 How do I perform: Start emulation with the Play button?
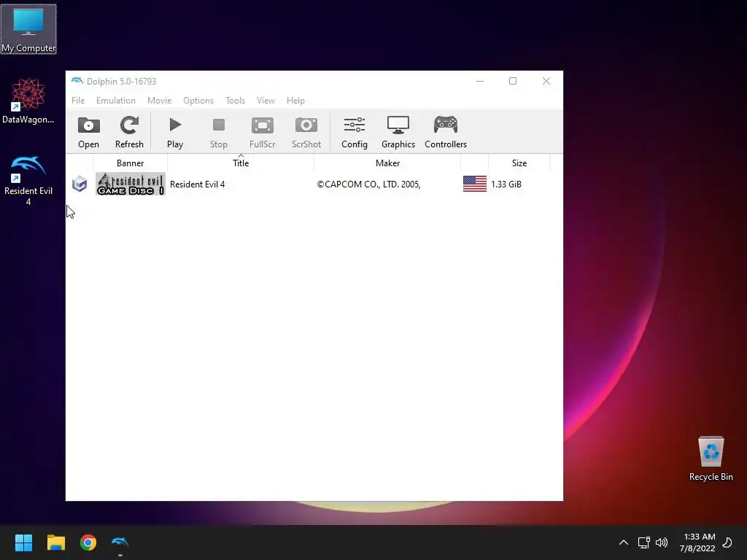[175, 133]
